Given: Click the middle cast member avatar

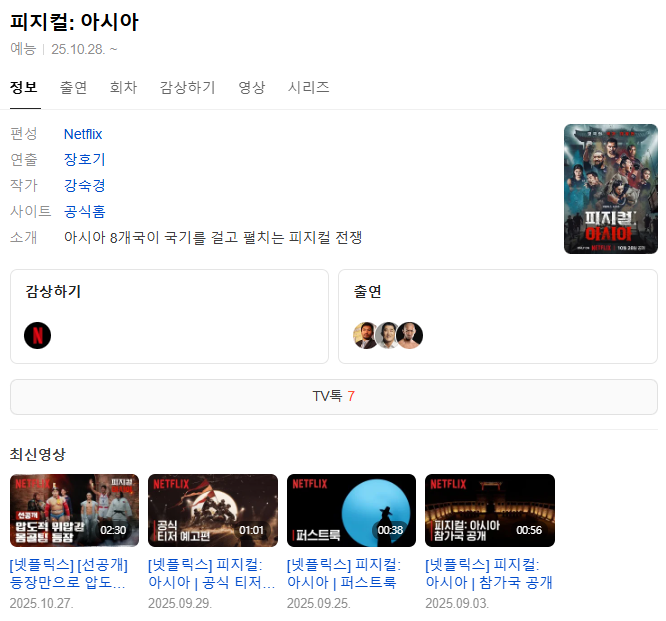Looking at the screenshot, I should 388,335.
